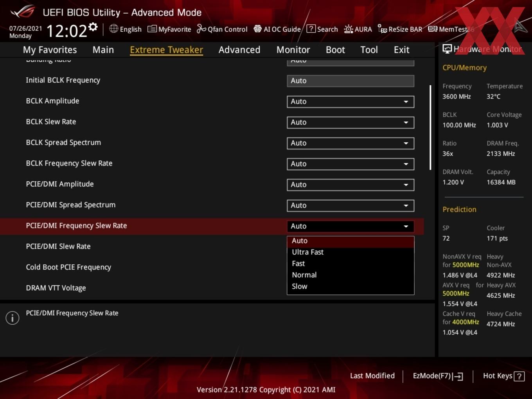This screenshot has height=399, width=532.
Task: Open MyFavorite list icon
Action: 152,29
